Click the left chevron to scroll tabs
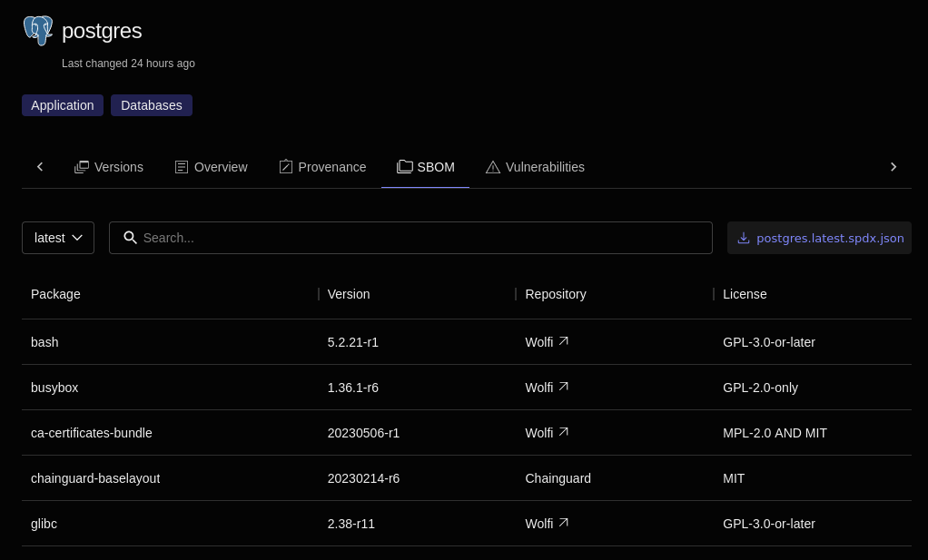Viewport: 928px width, 560px height. click(40, 167)
